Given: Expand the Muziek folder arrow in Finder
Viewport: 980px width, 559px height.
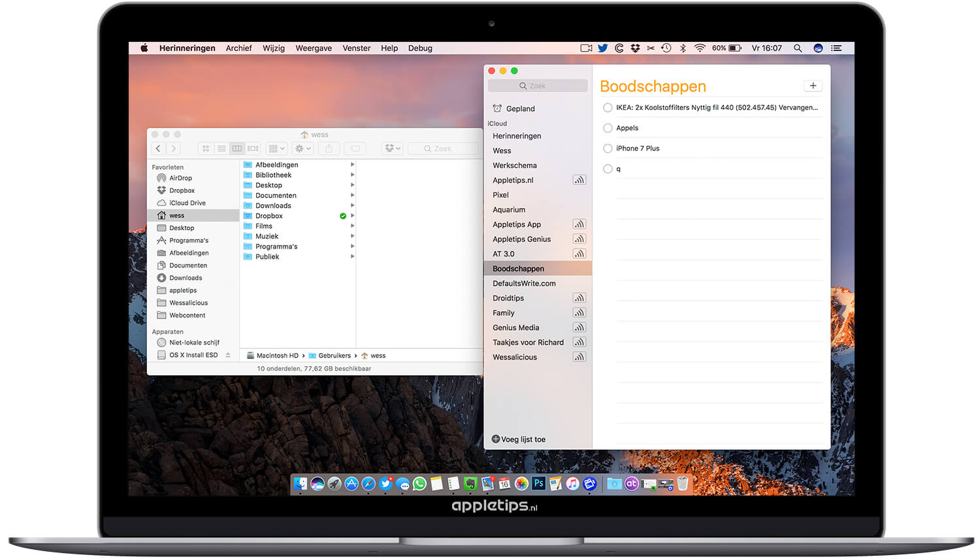Looking at the screenshot, I should pos(352,236).
